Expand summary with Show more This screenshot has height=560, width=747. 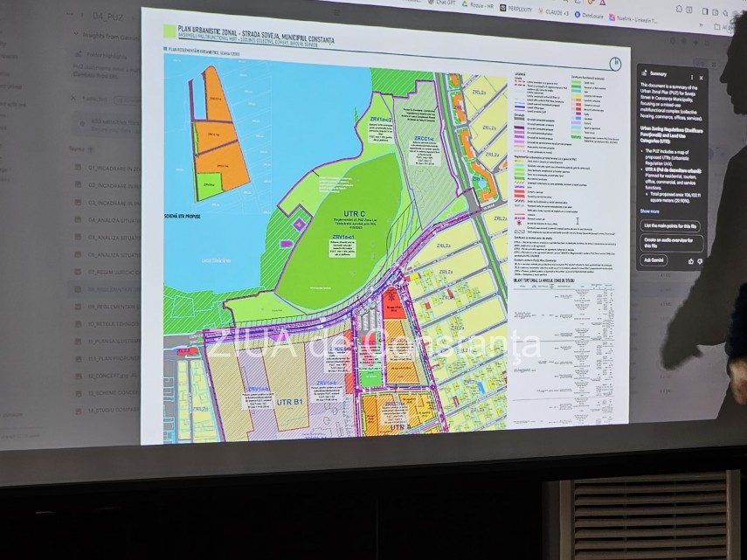coord(650,211)
